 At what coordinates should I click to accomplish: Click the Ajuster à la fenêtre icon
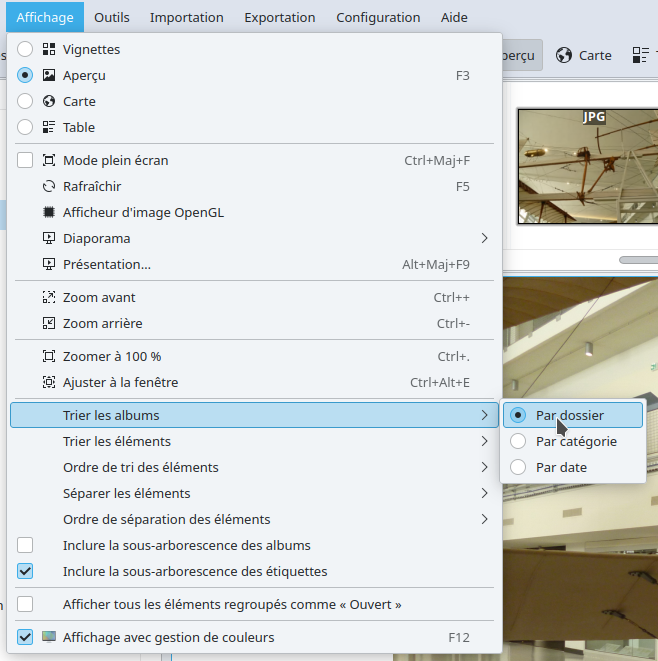click(49, 382)
